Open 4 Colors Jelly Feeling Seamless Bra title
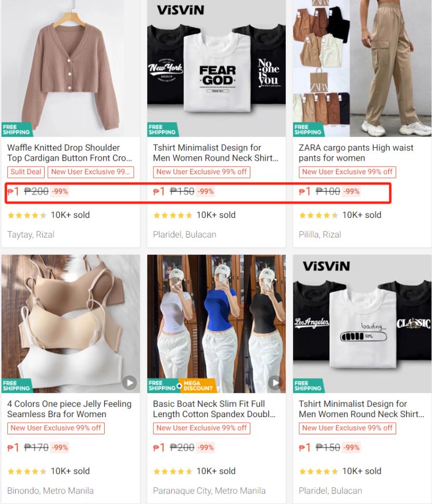This screenshot has width=432, height=504. pyautogui.click(x=69, y=409)
